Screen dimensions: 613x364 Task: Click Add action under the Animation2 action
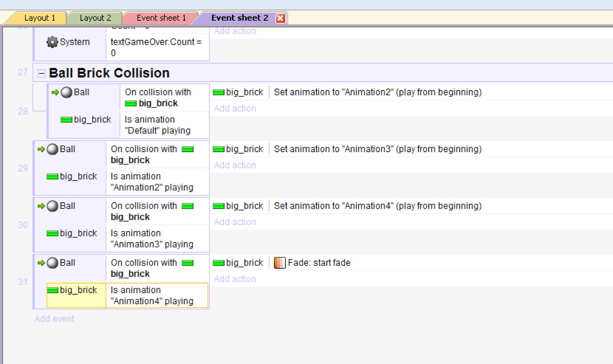pos(235,108)
